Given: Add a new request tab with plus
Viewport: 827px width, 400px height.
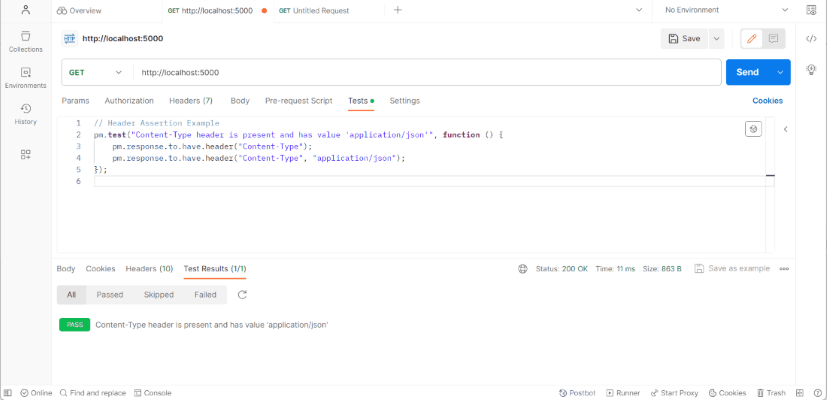Looking at the screenshot, I should (398, 10).
